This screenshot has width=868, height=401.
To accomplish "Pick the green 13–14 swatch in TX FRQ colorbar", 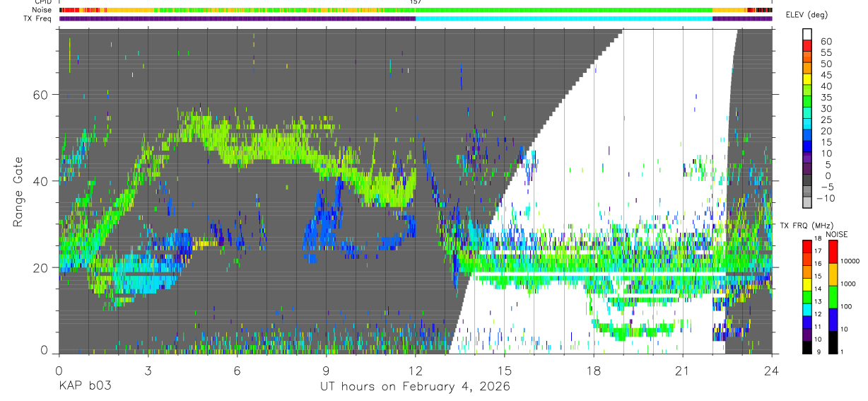I will (807, 297).
